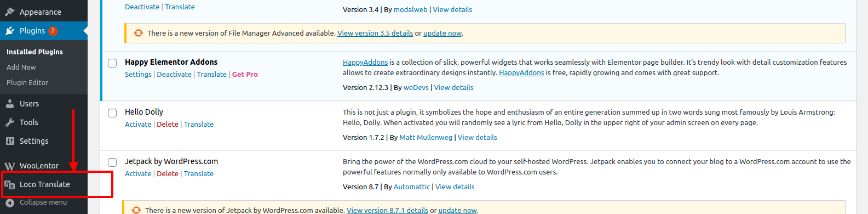Viewport: 868px width, 214px height.
Task: Activate the Jetpack plugin
Action: 138,173
